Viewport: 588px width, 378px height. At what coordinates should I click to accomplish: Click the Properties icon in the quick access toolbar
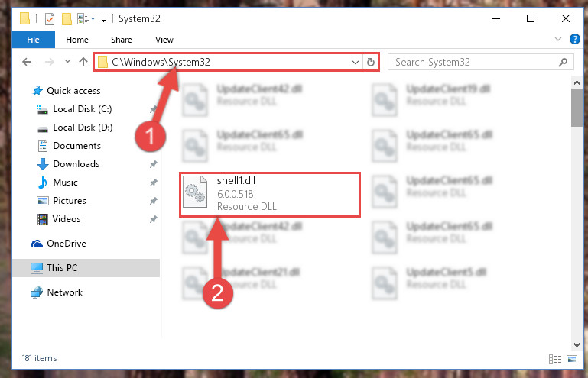click(50, 18)
